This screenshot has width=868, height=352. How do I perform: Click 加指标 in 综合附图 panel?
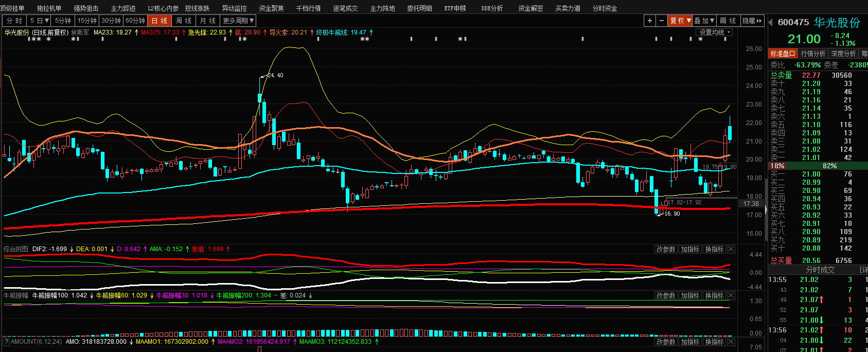coord(690,249)
